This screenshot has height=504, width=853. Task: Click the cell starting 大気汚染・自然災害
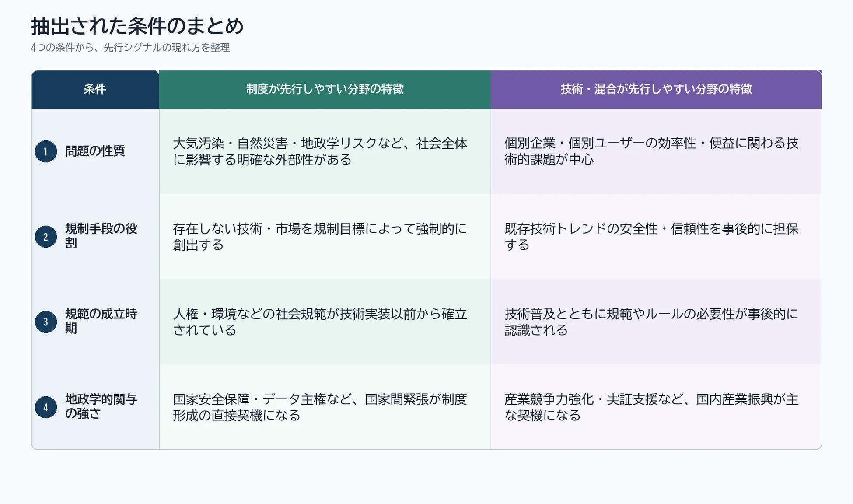[x=325, y=151]
